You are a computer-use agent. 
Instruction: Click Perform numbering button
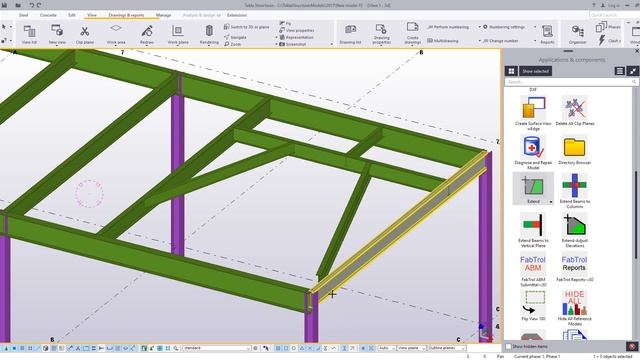448,27
